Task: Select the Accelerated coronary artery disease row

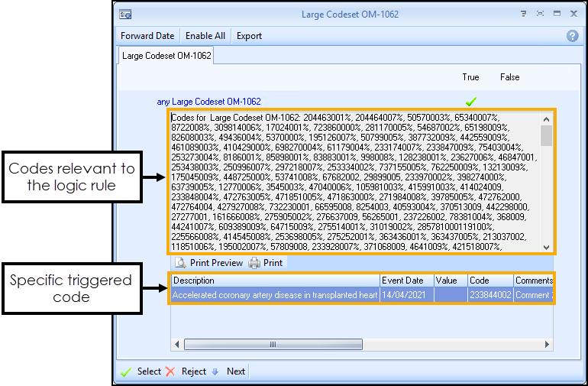Action: [x=275, y=295]
